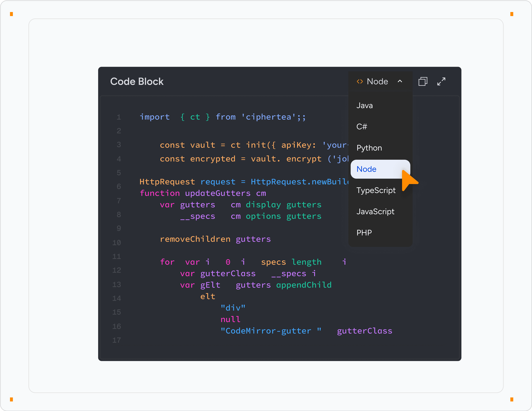This screenshot has width=532, height=411.
Task: Select PHP at the bottom of list
Action: tap(364, 233)
